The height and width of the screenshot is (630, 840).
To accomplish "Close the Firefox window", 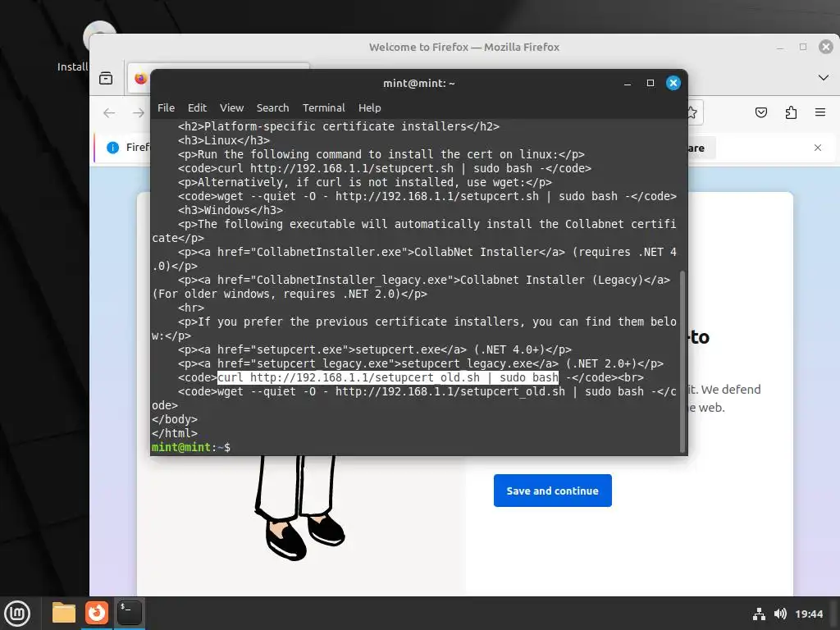I will (x=826, y=47).
